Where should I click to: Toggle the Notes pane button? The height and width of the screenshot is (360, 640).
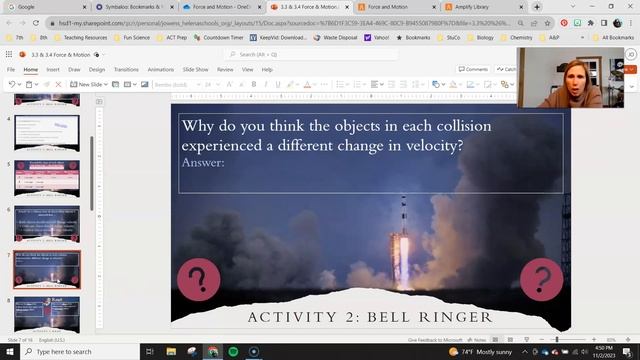point(477,340)
